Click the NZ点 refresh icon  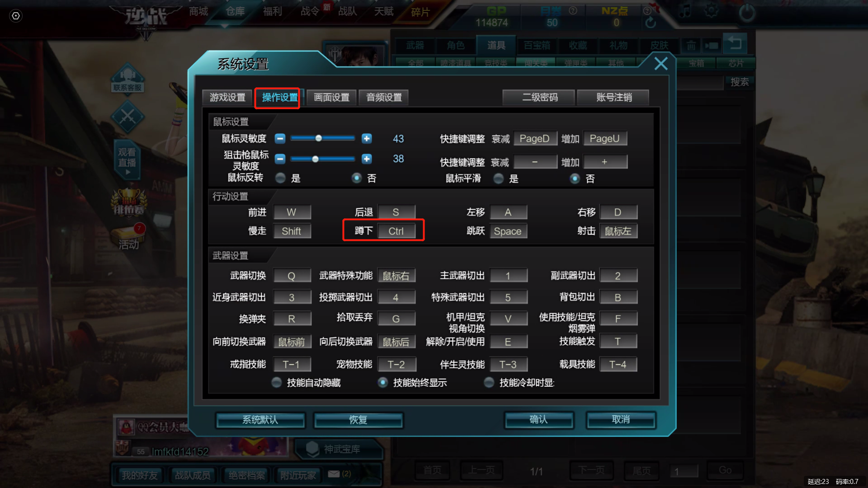(x=651, y=23)
